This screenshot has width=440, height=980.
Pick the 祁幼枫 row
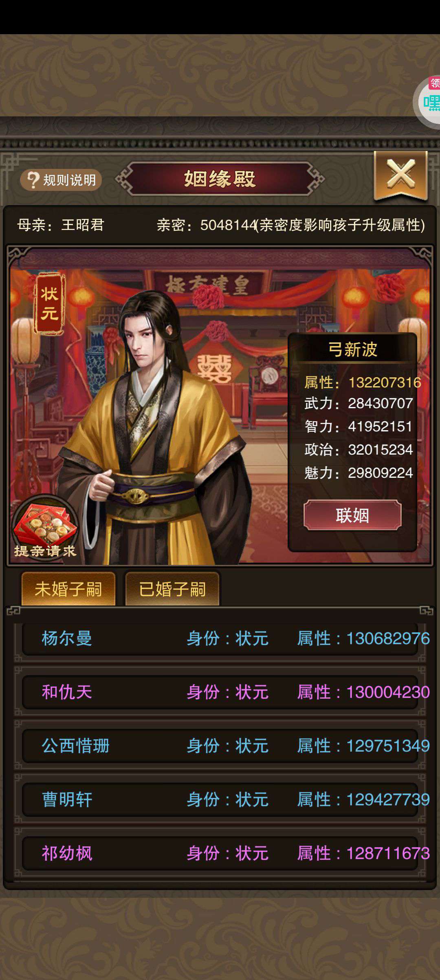(x=220, y=853)
